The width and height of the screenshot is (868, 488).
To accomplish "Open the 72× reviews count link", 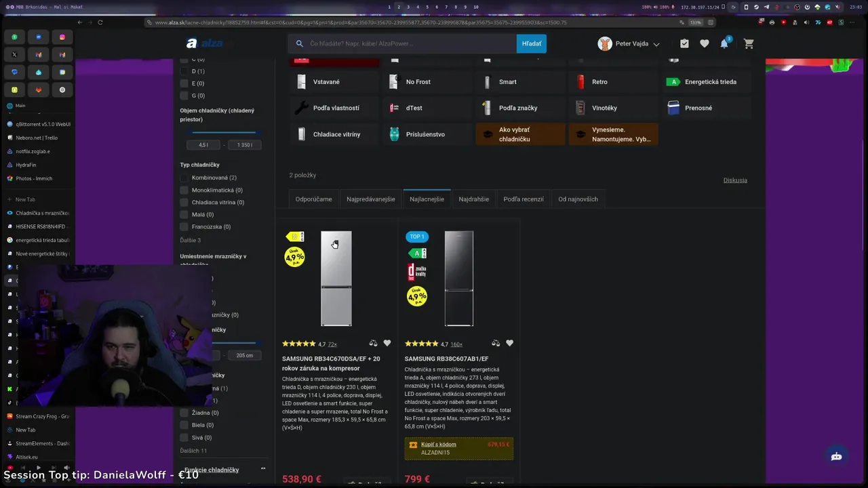I will pyautogui.click(x=332, y=344).
